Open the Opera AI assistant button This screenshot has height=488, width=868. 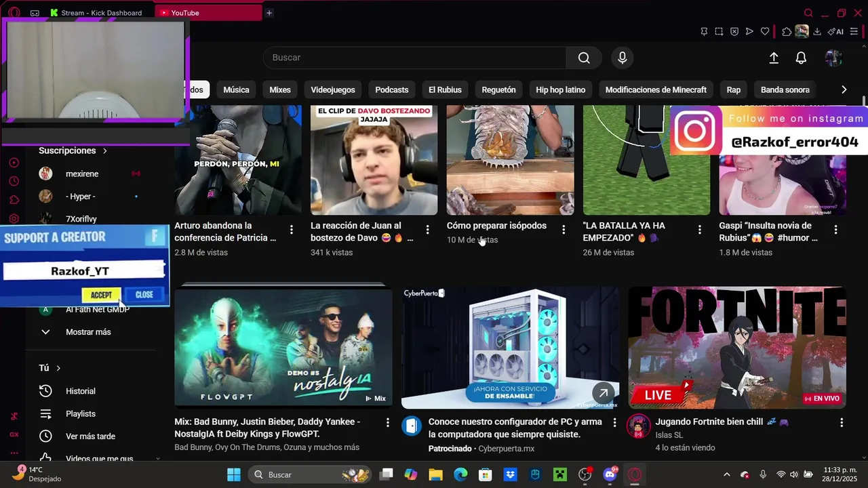coord(835,31)
